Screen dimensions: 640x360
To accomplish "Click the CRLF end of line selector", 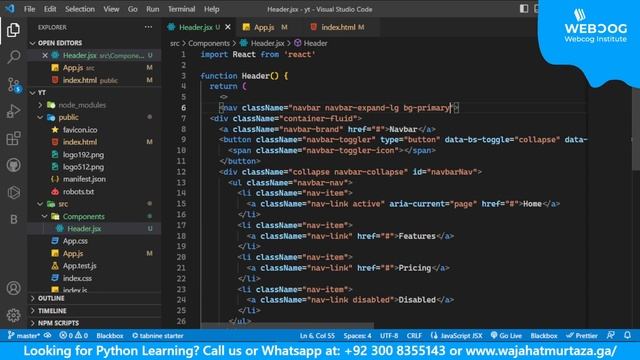I will 414,336.
